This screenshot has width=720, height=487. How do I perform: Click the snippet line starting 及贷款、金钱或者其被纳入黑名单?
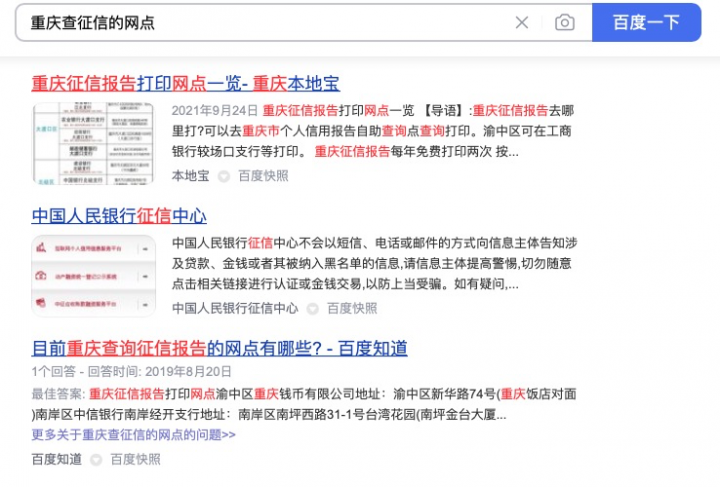coord(371,263)
